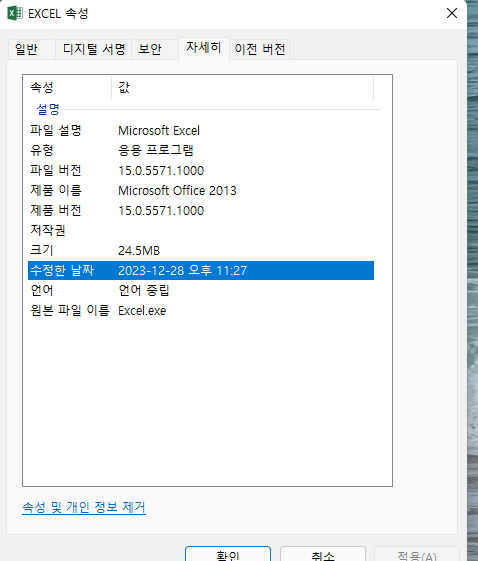
Task: Select the 파일 설명 property row
Action: tap(201, 131)
